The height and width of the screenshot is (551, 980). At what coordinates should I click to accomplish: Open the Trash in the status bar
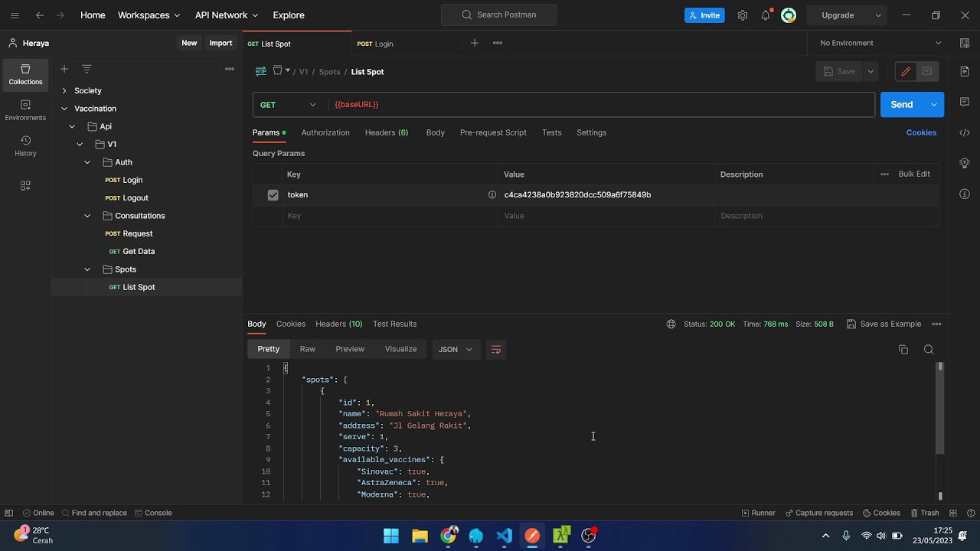pos(925,513)
